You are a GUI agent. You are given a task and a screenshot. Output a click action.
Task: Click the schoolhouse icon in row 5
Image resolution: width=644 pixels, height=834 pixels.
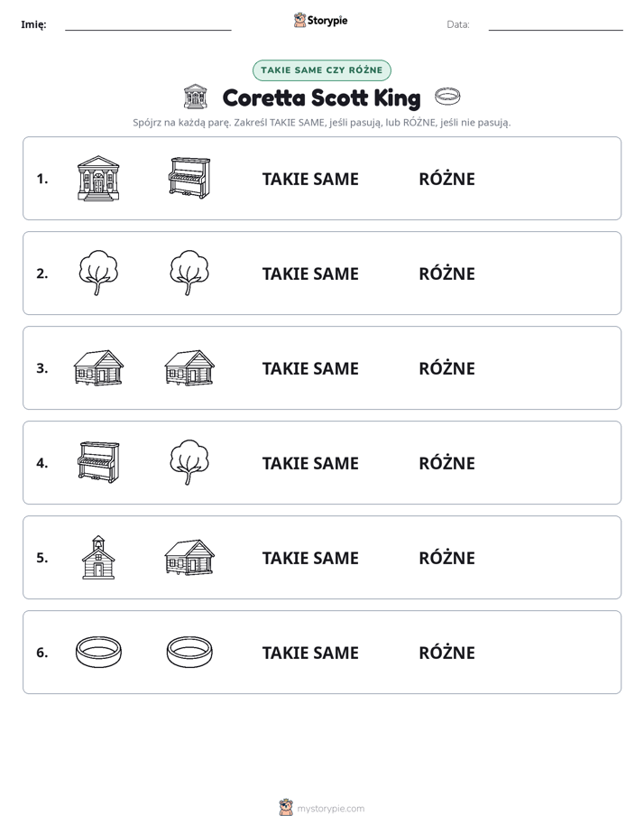pos(98,557)
